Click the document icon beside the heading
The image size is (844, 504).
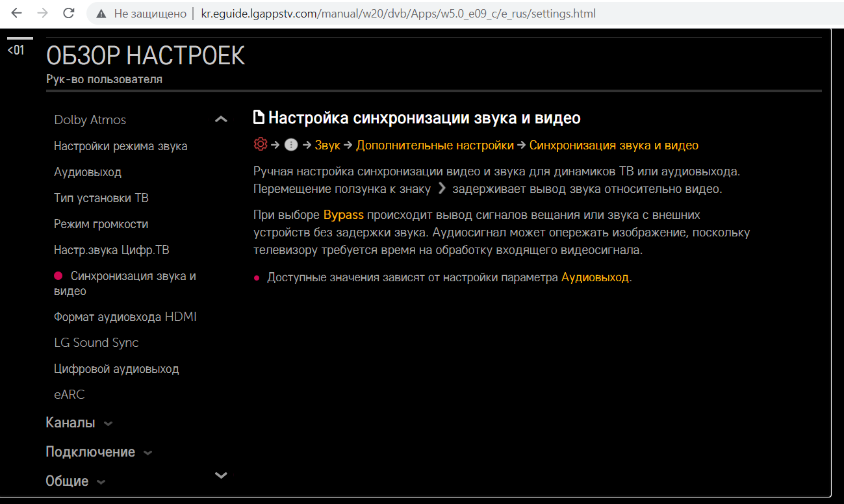259,118
